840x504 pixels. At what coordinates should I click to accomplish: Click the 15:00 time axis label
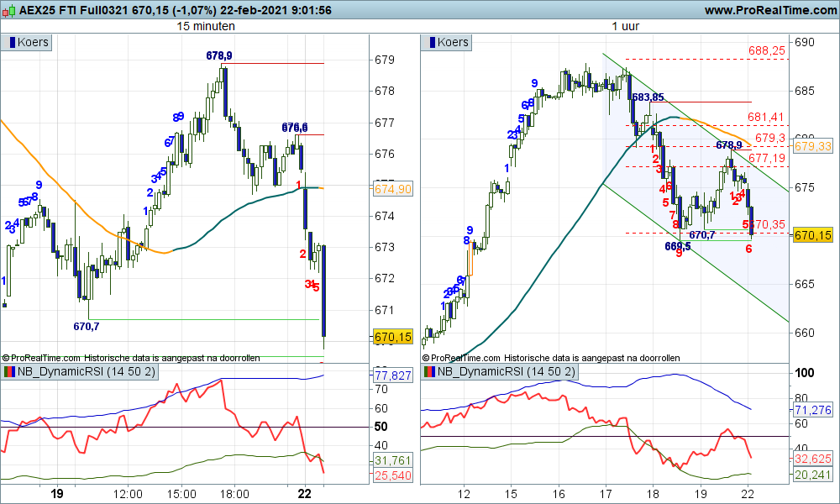(x=181, y=494)
